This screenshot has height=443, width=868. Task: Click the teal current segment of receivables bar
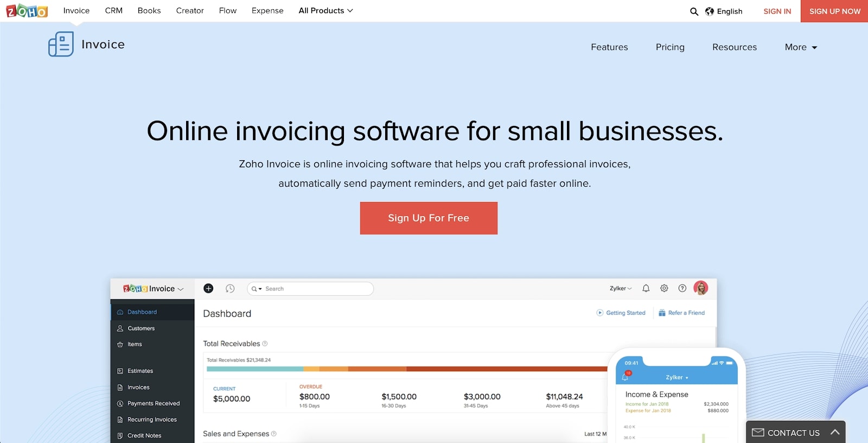[255, 369]
